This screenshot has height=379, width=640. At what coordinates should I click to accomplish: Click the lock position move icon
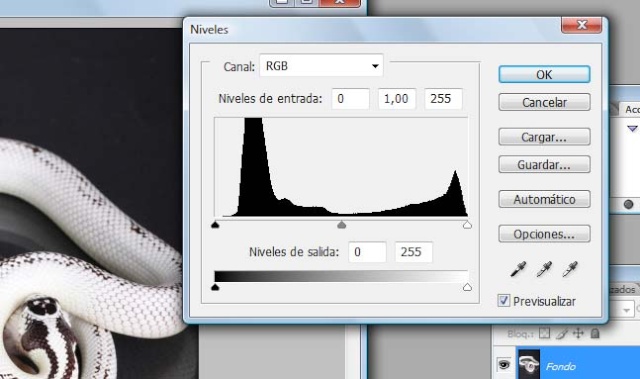click(578, 334)
